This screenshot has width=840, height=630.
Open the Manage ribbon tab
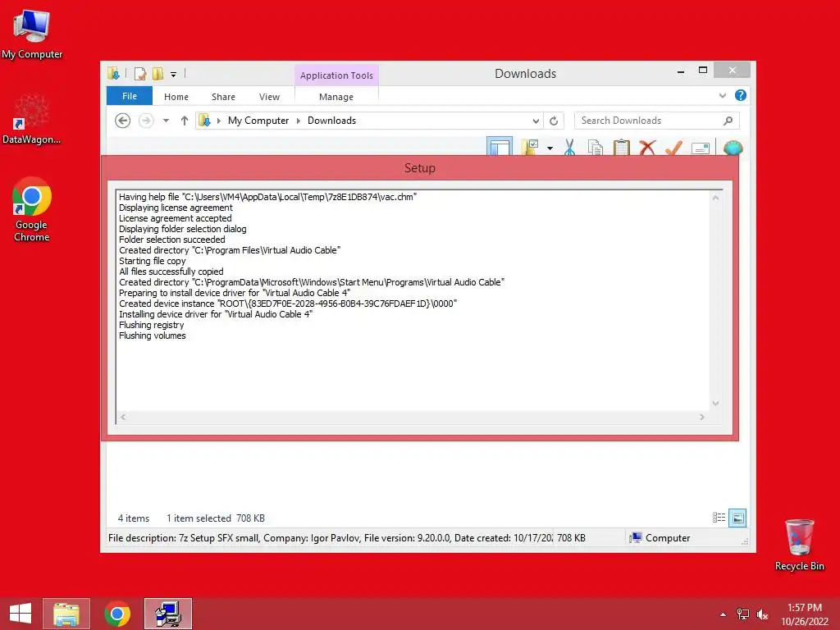336,97
